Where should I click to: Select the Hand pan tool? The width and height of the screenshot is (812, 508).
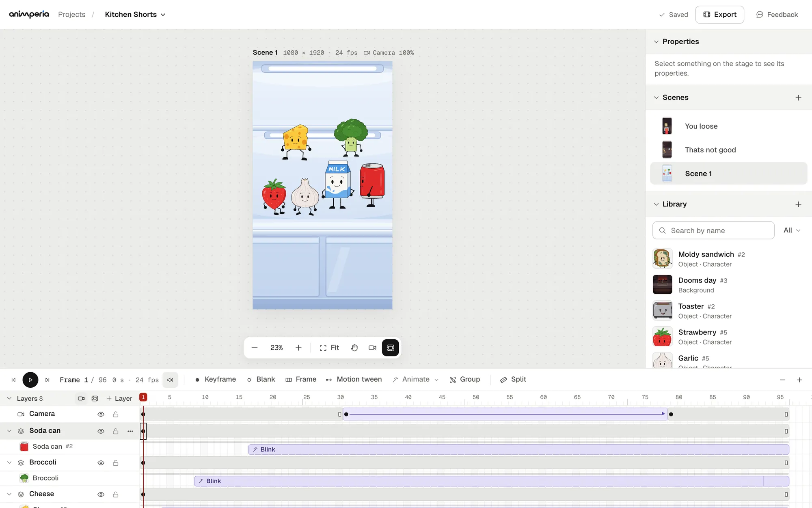click(354, 347)
